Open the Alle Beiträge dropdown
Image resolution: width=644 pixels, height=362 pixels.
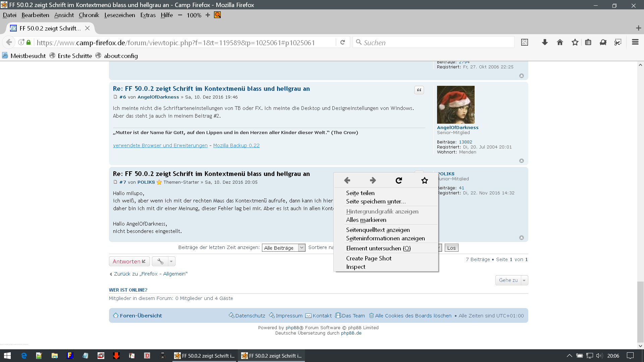pyautogui.click(x=283, y=248)
